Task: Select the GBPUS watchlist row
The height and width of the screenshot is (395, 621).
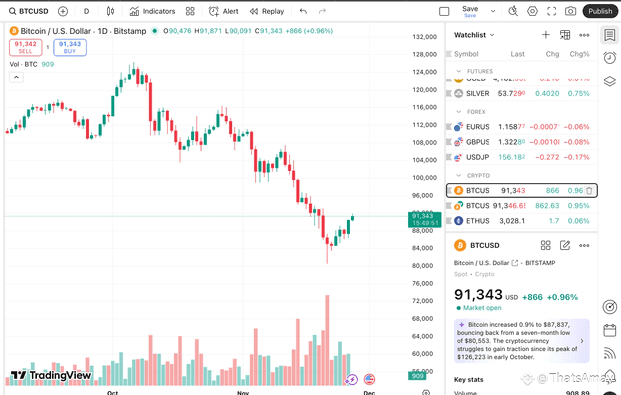Action: (x=522, y=142)
